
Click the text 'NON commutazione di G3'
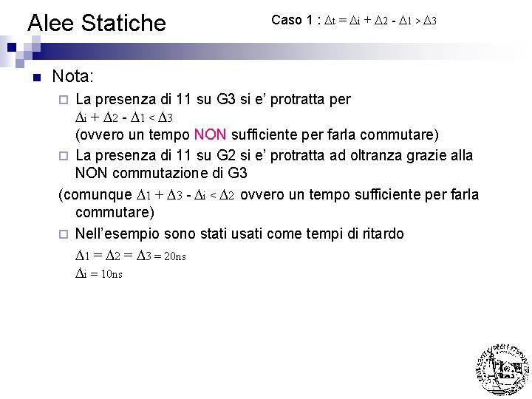tap(161, 174)
